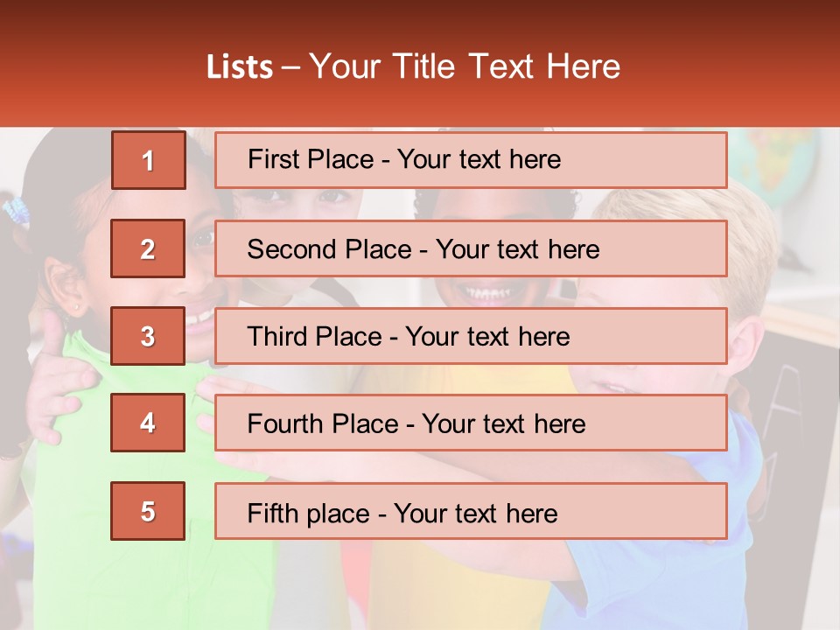The image size is (840, 630).
Task: Click the number 2 box
Action: (x=148, y=248)
